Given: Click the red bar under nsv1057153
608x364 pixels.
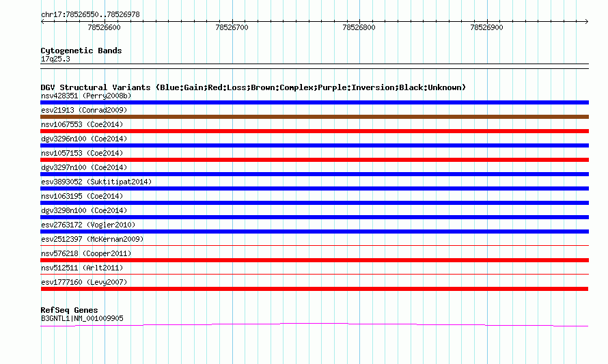Looking at the screenshot, I should point(314,160).
